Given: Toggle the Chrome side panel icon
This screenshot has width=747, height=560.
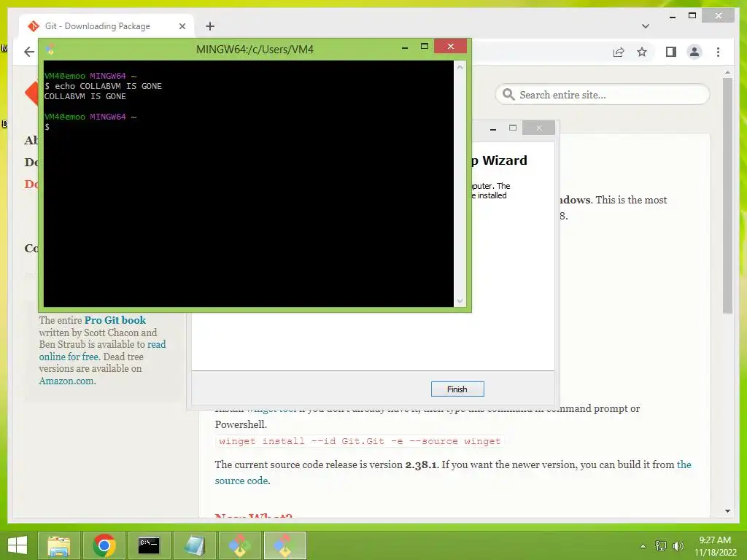Looking at the screenshot, I should [671, 52].
